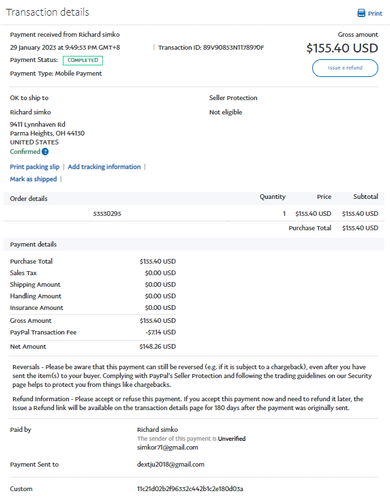Click the Transaction details page title

point(48,12)
